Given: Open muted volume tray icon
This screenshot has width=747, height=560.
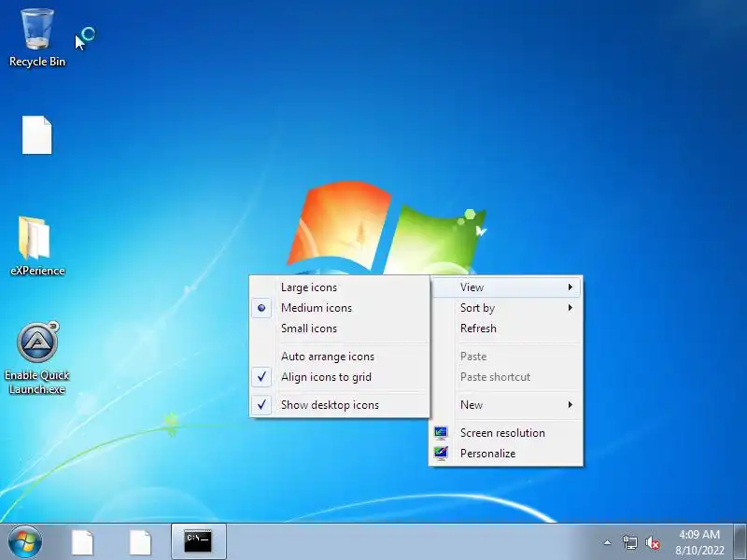Looking at the screenshot, I should [x=652, y=542].
